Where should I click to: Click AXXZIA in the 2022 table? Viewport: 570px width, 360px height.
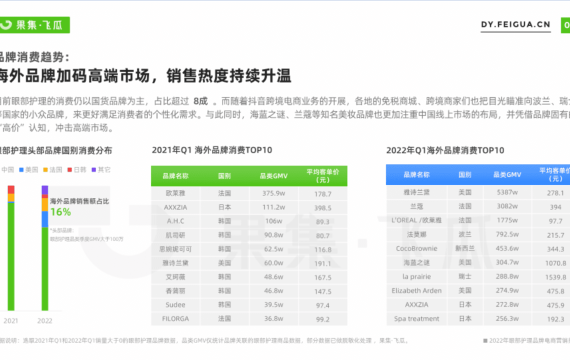click(x=417, y=305)
